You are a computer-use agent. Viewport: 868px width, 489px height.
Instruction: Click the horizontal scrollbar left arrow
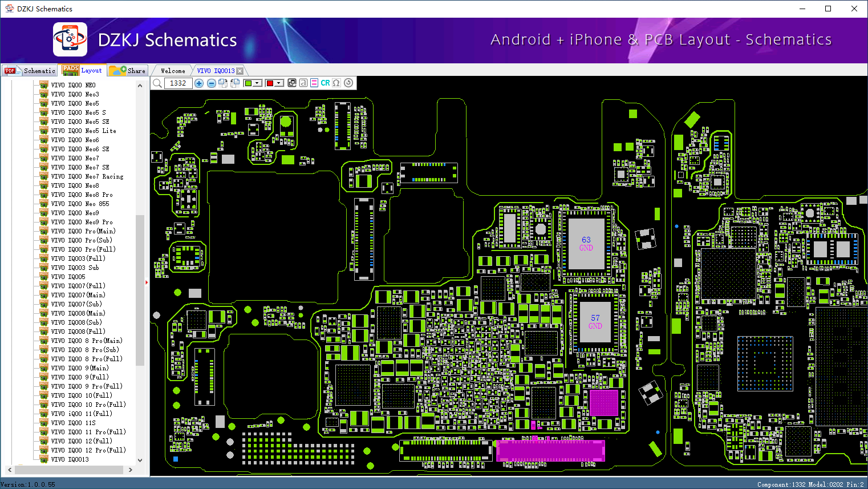coord(9,470)
